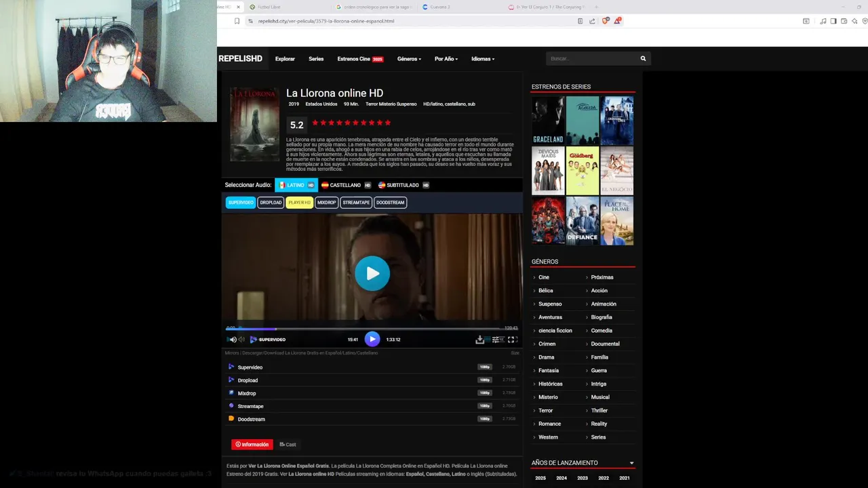Open the Mixdrop download mirror row

[x=372, y=393]
